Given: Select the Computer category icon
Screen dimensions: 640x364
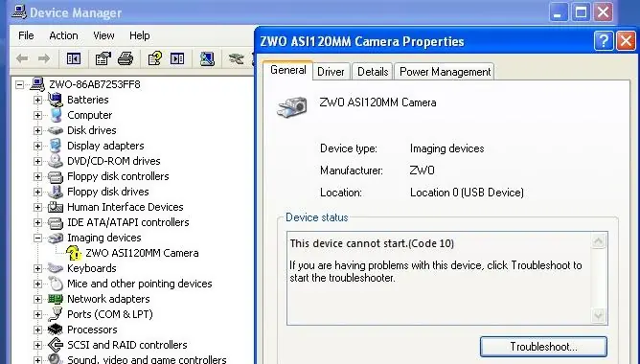Looking at the screenshot, I should point(56,115).
